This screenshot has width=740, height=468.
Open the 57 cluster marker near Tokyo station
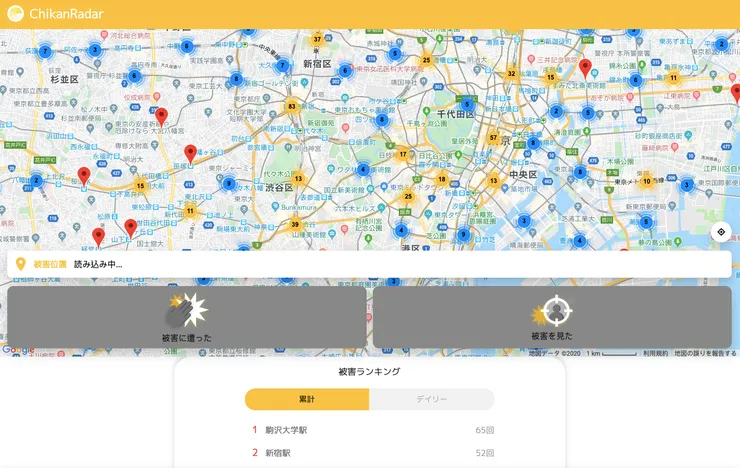point(493,138)
